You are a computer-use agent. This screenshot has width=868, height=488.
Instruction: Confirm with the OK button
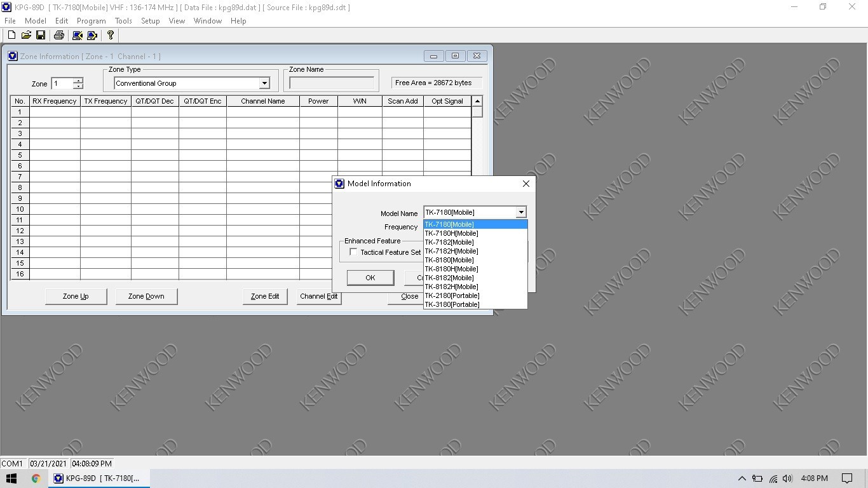370,278
